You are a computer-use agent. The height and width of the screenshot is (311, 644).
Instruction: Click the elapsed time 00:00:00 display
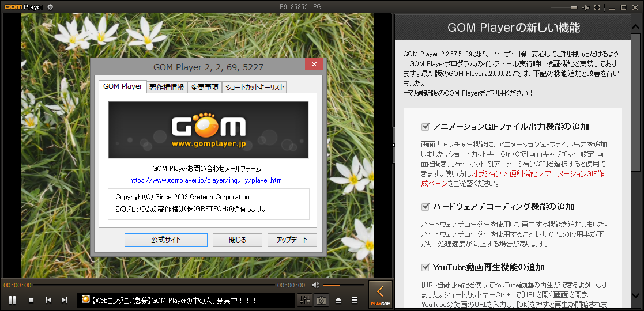[x=17, y=285]
